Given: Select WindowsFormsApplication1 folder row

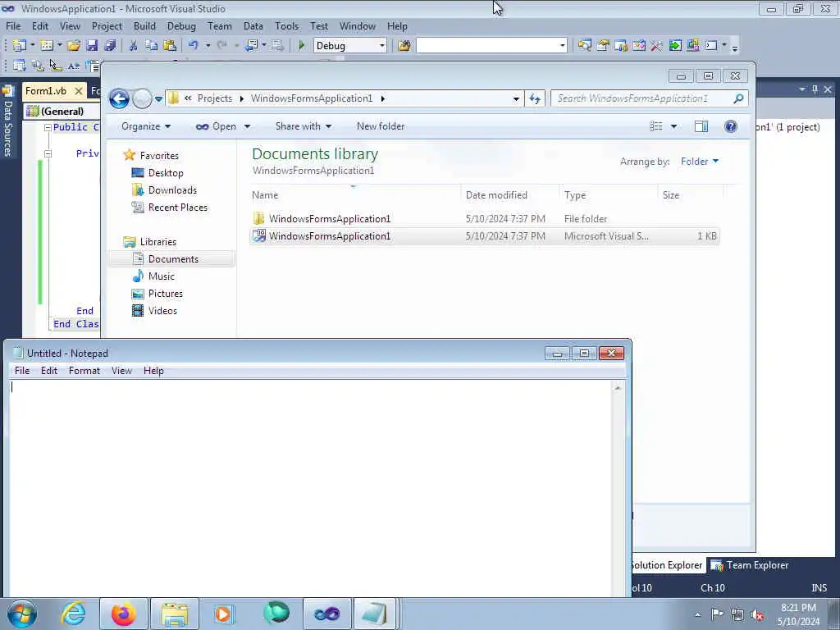Looking at the screenshot, I should click(484, 218).
